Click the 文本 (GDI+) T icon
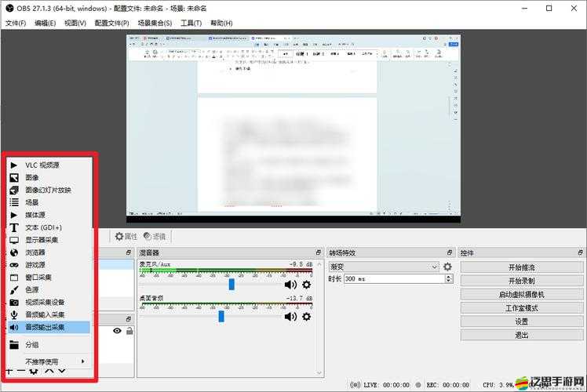This screenshot has height=392, width=587. tap(13, 227)
